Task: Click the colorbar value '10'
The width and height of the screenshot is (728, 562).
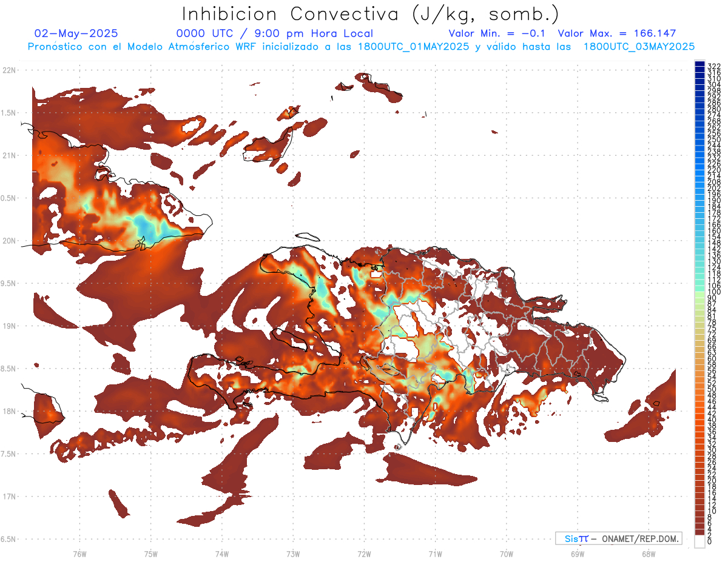Action: coord(712,511)
